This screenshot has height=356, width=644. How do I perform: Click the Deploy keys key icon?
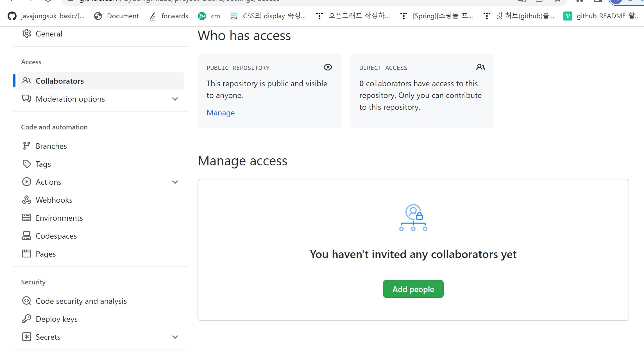coord(26,319)
